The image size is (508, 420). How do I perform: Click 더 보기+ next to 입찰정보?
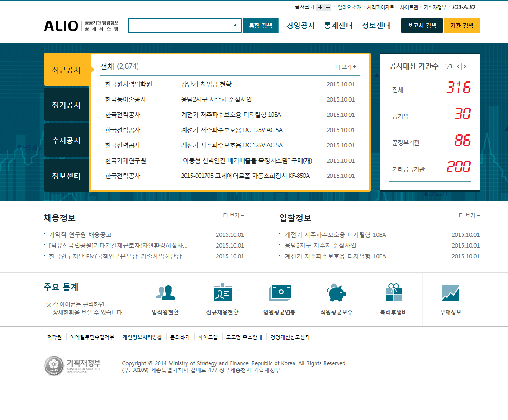pyautogui.click(x=469, y=215)
